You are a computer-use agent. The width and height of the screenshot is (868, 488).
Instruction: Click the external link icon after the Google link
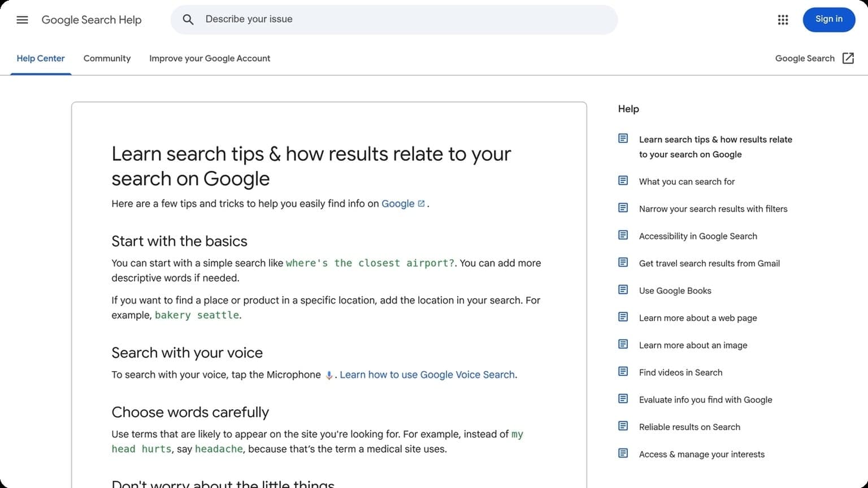(421, 203)
